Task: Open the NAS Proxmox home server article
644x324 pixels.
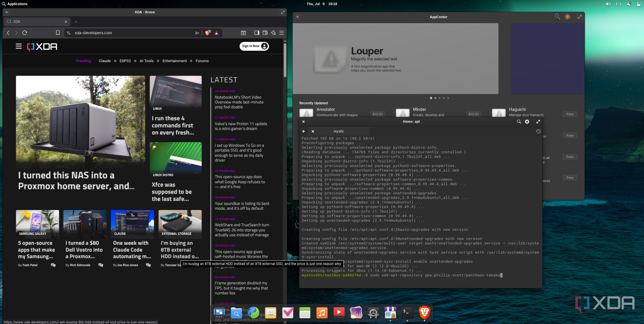Action: [x=76, y=180]
